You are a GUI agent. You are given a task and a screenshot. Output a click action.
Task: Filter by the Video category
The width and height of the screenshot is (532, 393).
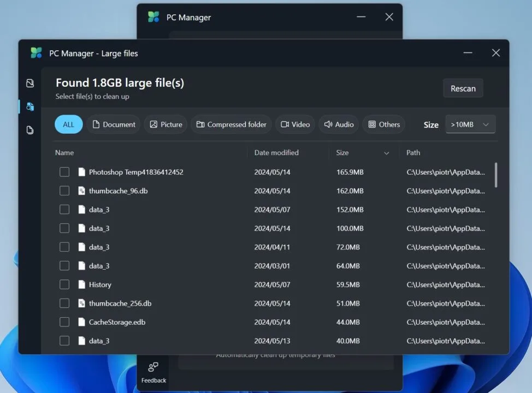(295, 124)
